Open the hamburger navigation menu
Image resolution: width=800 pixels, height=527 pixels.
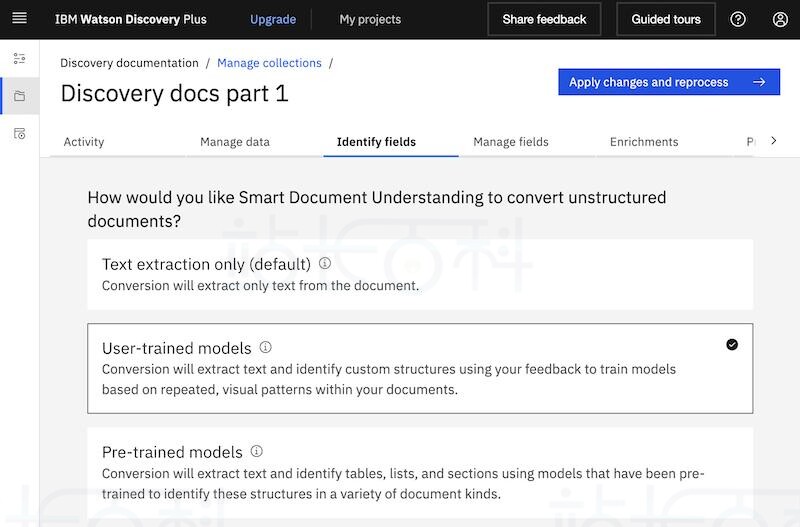point(19,19)
